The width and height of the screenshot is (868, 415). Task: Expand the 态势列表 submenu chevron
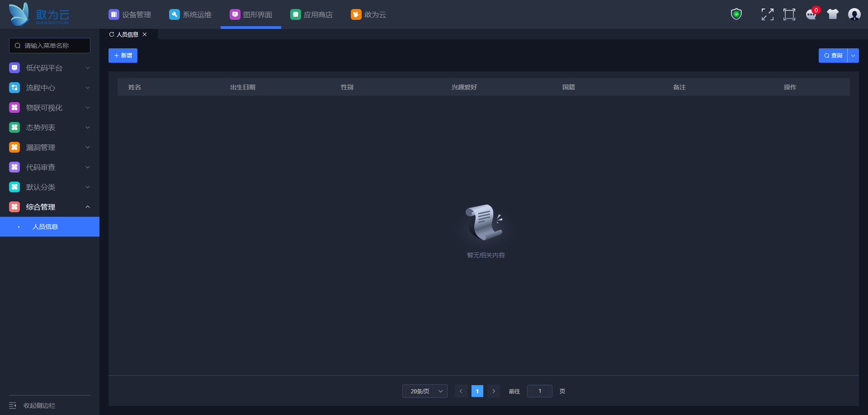pos(88,127)
